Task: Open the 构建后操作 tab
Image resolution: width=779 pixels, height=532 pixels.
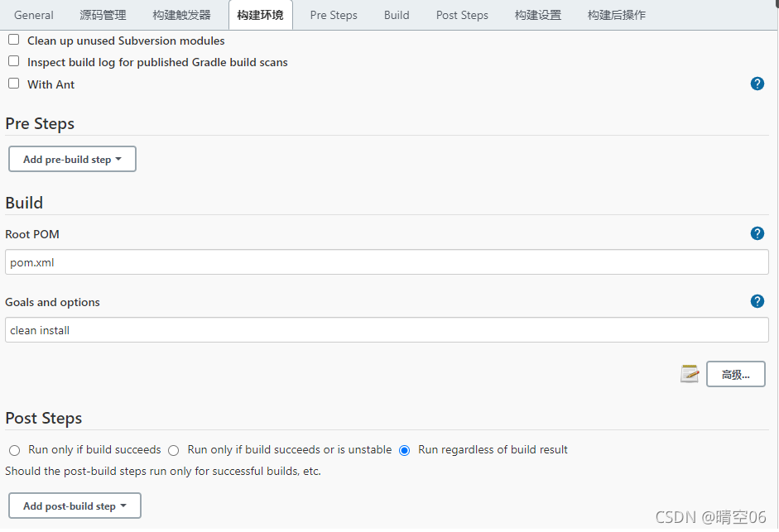Action: 617,15
